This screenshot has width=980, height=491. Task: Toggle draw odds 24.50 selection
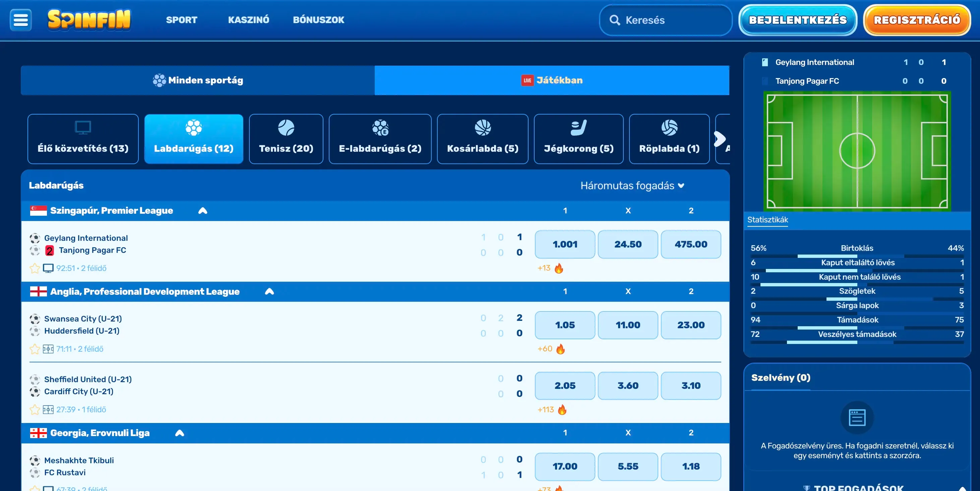[x=628, y=244]
